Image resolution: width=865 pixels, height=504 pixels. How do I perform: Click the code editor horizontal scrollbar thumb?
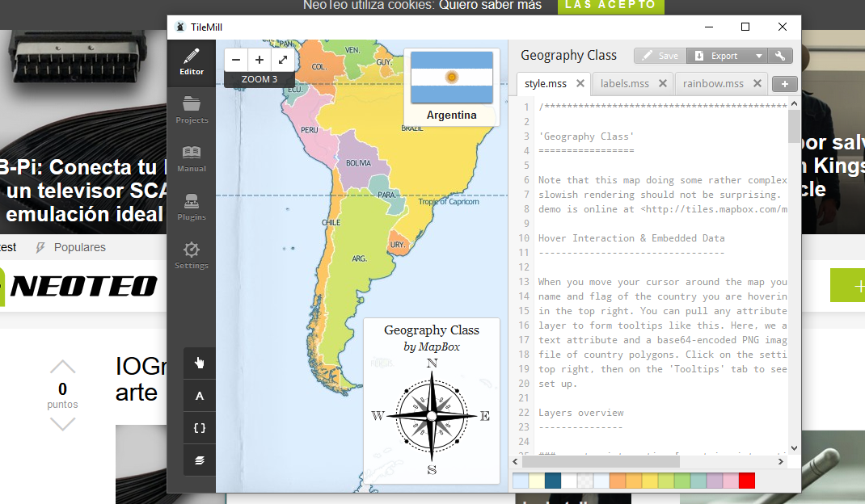point(601,461)
